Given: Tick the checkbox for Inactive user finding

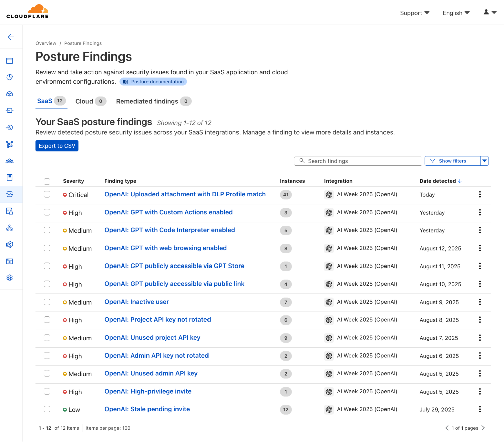Looking at the screenshot, I should click(x=47, y=302).
